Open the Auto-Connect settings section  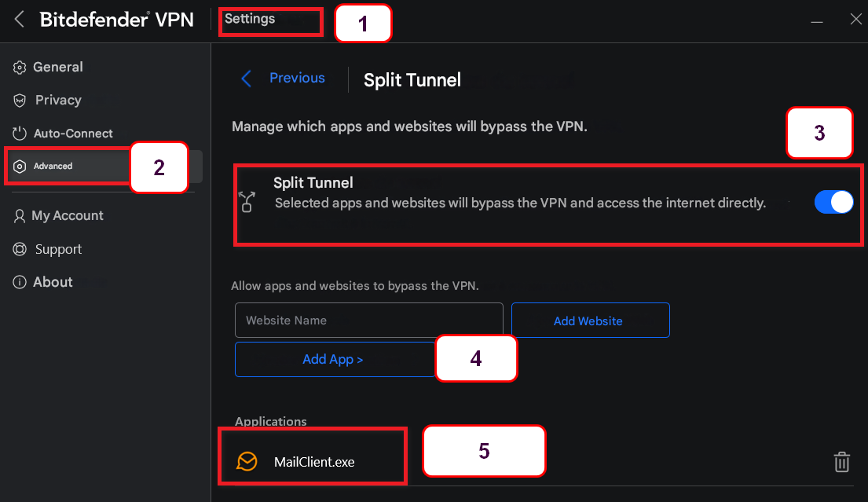click(x=73, y=134)
